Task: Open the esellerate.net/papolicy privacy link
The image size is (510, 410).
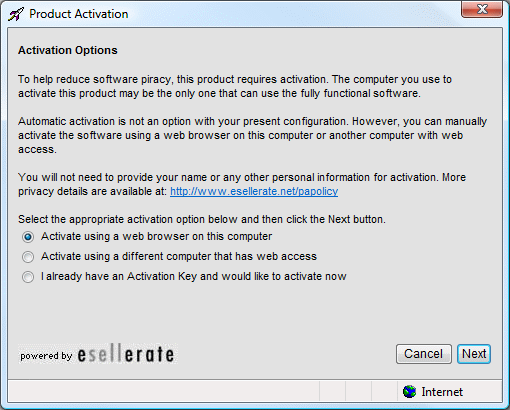Action: pos(254,191)
